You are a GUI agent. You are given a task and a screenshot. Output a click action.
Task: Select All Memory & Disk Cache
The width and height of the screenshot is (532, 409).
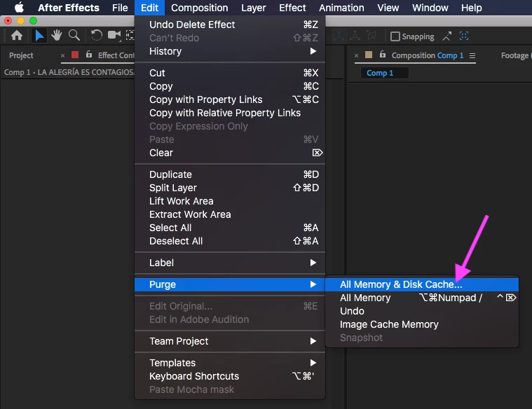pyautogui.click(x=422, y=284)
